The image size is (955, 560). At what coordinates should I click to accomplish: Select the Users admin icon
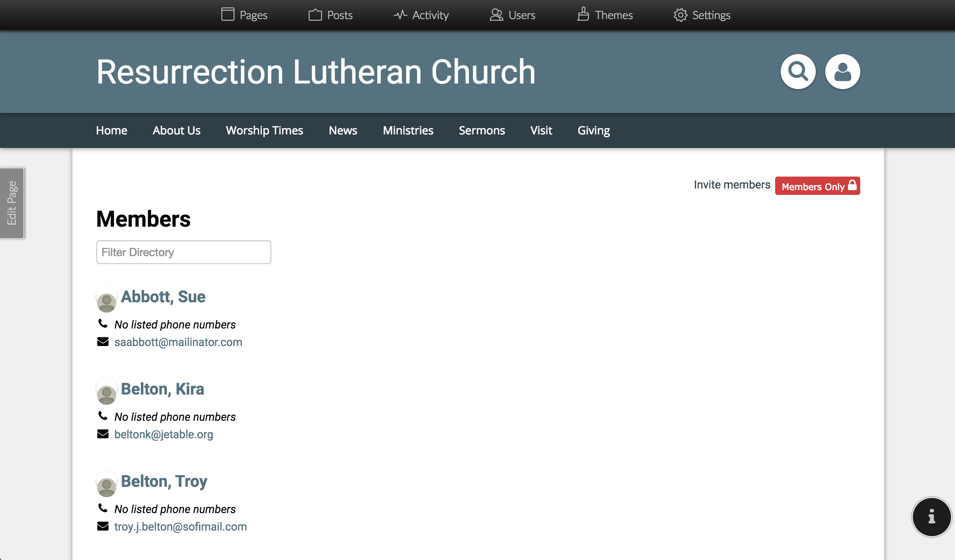(496, 14)
